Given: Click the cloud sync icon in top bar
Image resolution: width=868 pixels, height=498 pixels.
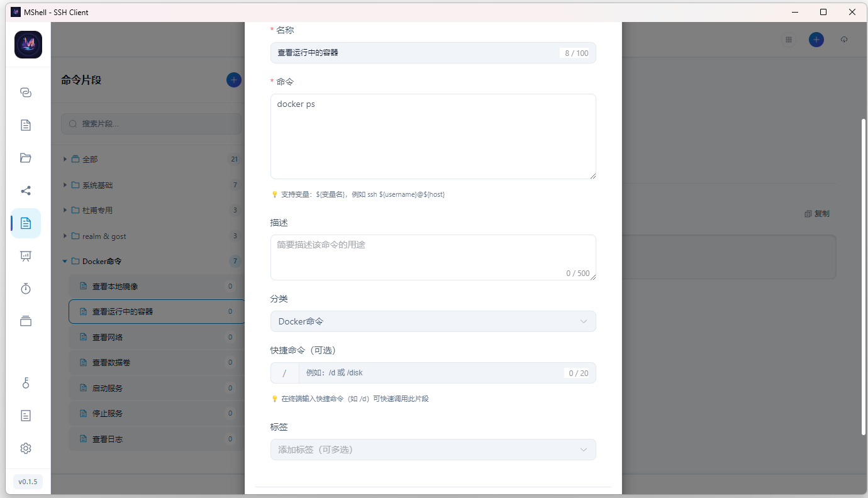Looking at the screenshot, I should [x=843, y=40].
